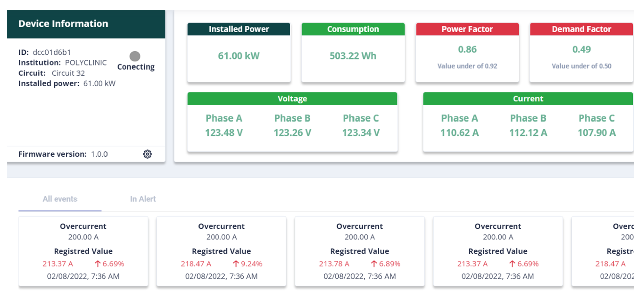Screen dimensions: 644x296
Task: Click the Power Factor red header
Action: 467,29
